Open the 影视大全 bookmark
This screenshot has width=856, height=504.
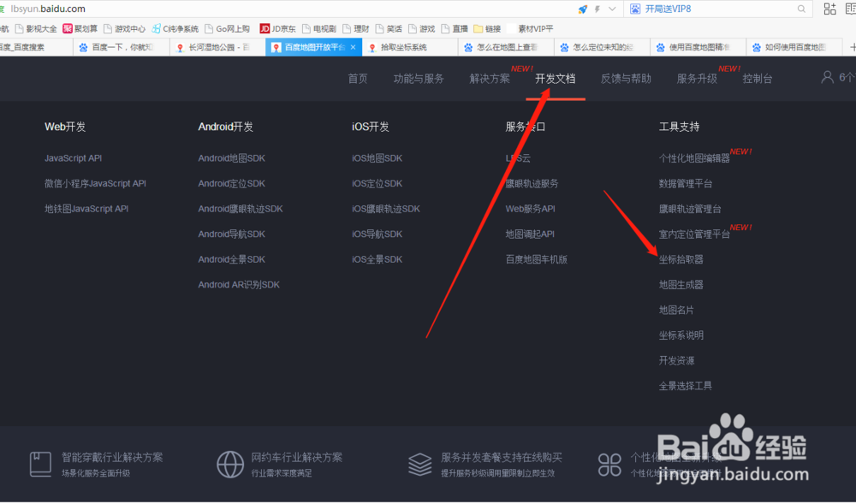click(x=36, y=29)
